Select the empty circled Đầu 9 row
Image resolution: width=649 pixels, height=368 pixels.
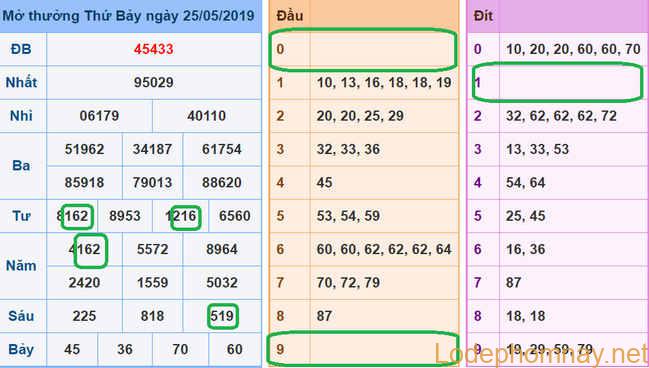click(x=363, y=349)
